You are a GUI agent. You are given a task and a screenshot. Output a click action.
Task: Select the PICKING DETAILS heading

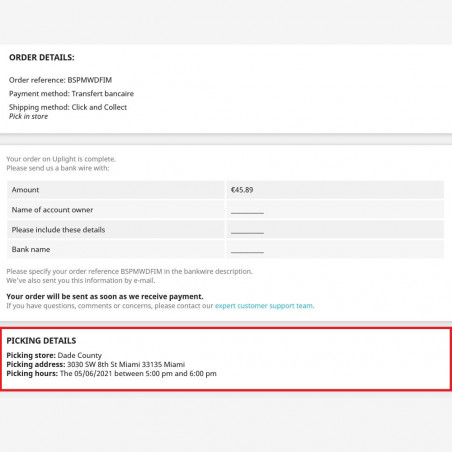point(41,341)
